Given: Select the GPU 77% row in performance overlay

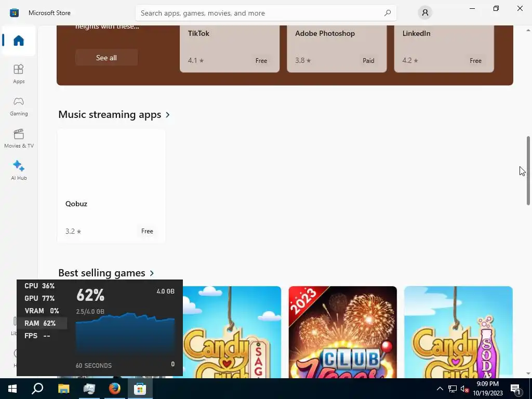Looking at the screenshot, I should [x=42, y=298].
